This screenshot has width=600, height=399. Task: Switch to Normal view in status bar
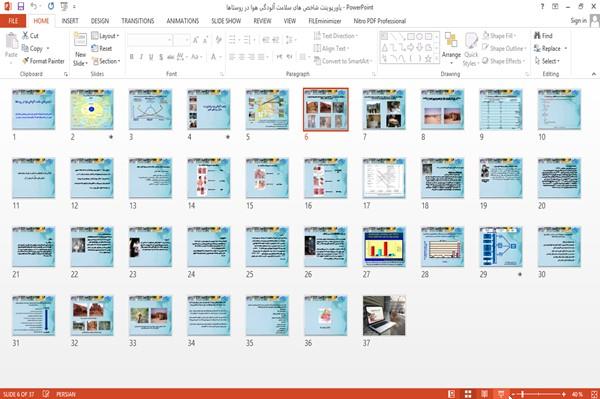click(452, 394)
